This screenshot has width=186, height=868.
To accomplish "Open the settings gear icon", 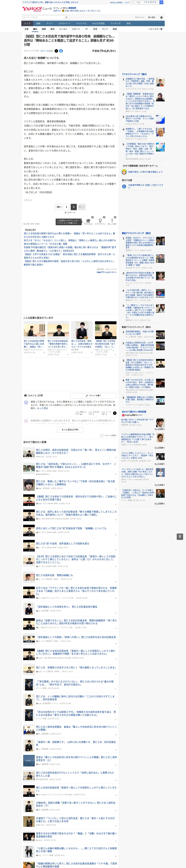I will point(161,17).
